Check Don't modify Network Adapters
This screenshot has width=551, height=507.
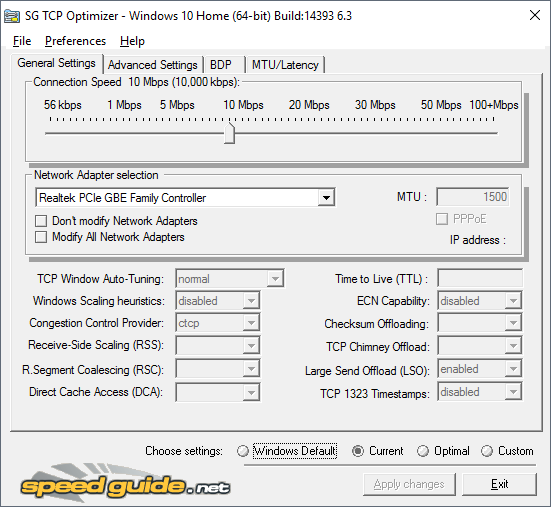tap(41, 221)
